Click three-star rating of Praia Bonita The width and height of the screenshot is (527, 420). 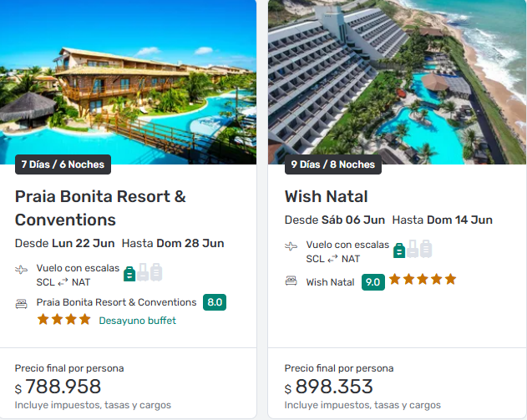click(x=63, y=320)
